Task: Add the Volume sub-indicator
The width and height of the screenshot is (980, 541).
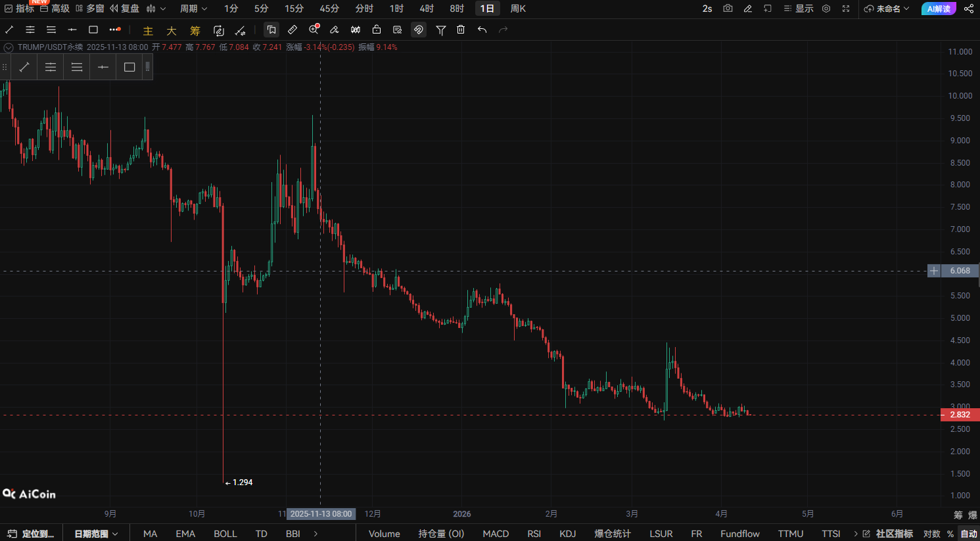Action: (x=385, y=533)
